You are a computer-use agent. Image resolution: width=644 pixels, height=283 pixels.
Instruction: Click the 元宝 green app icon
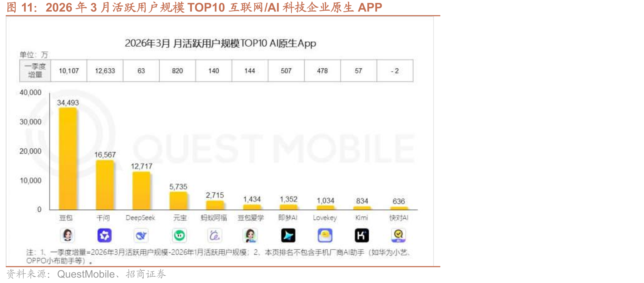click(179, 235)
